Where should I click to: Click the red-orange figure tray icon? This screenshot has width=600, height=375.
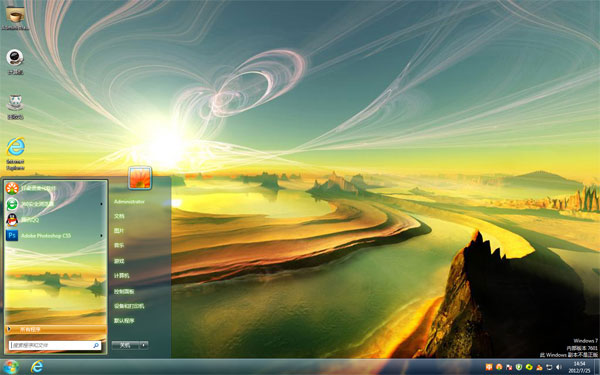(x=539, y=367)
